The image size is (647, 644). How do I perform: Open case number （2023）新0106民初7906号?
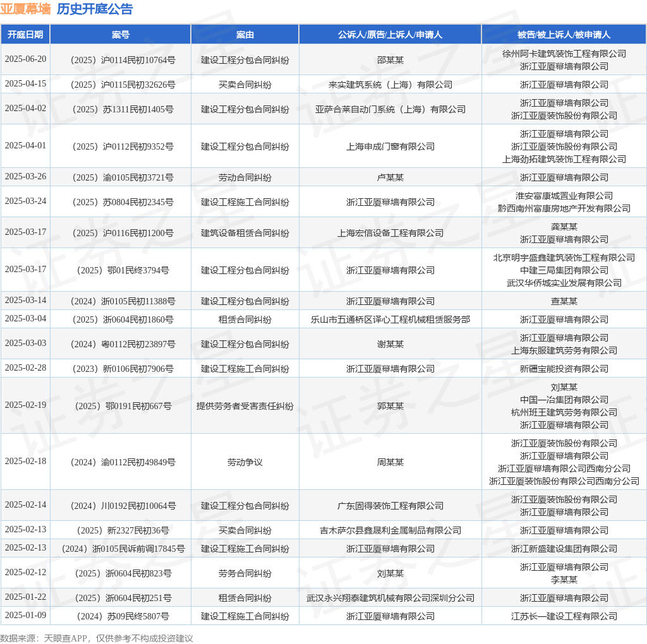point(121,368)
